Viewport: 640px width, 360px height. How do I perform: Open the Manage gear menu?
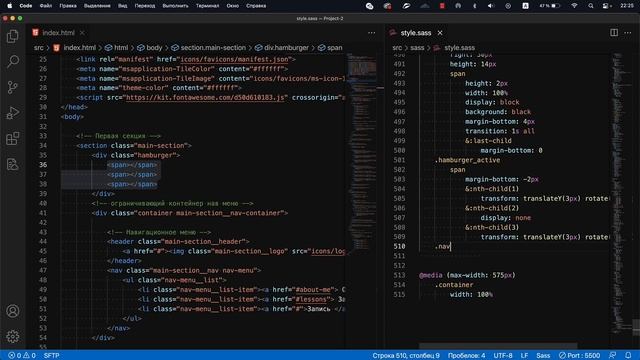point(13,337)
